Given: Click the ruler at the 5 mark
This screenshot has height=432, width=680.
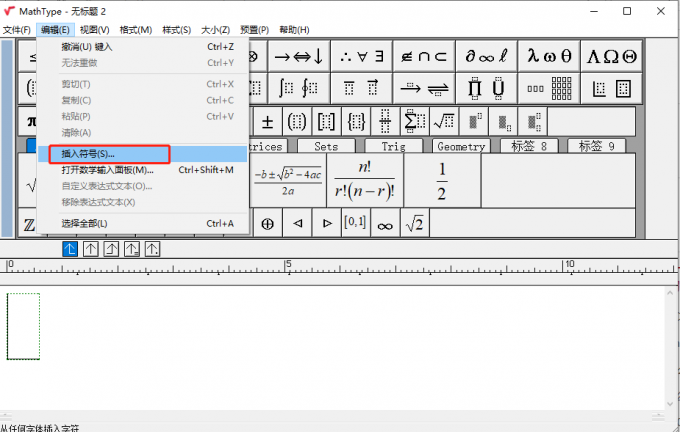Looking at the screenshot, I should click(286, 266).
